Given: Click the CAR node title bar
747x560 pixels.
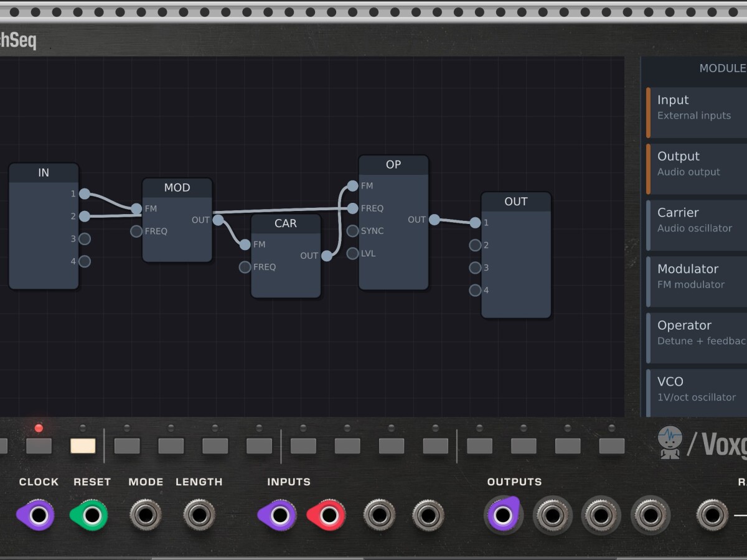Looking at the screenshot, I should (x=286, y=223).
